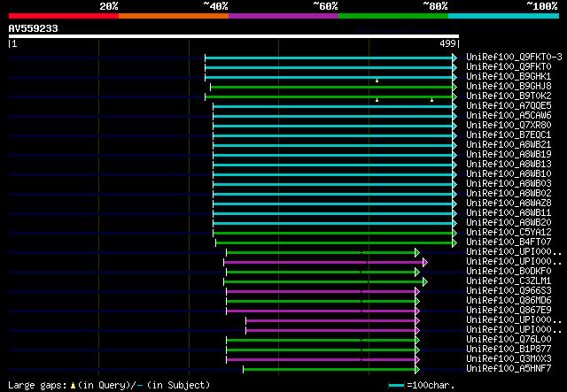567x392 pixels.
Task: Click the arrowhead ending the UniRef100_Q9FKT0 bar
Action: [x=454, y=67]
